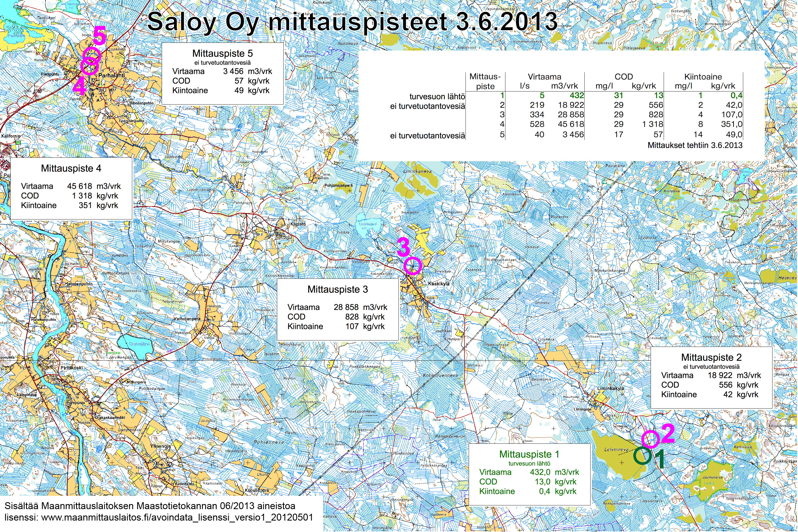
Task: Open the maanmittauslaitos.fi license URL
Action: [176, 517]
